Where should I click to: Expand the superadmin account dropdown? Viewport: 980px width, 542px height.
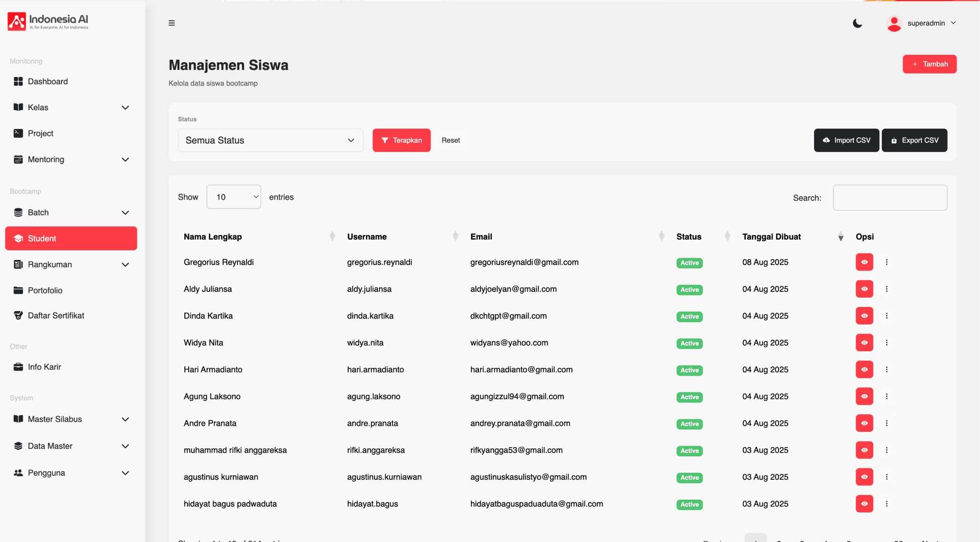click(953, 23)
